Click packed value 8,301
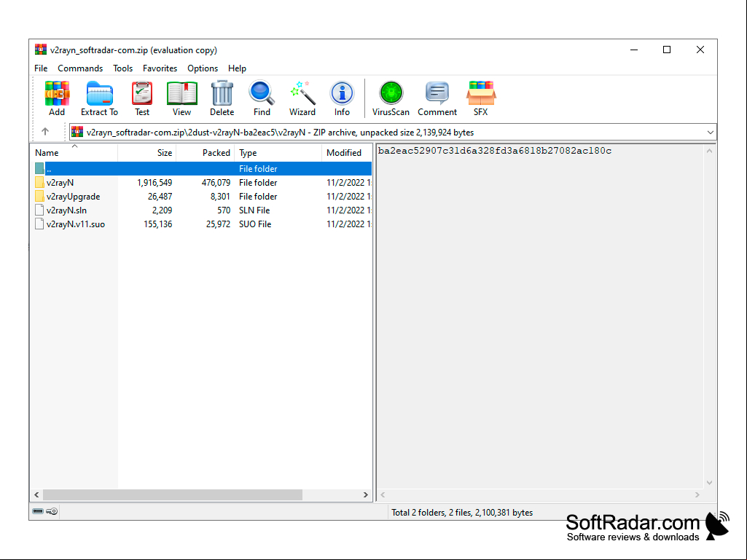 tap(220, 196)
